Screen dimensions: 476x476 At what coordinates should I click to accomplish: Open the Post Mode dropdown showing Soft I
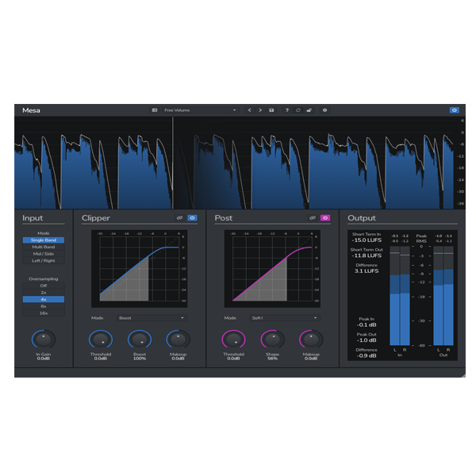coord(284,317)
